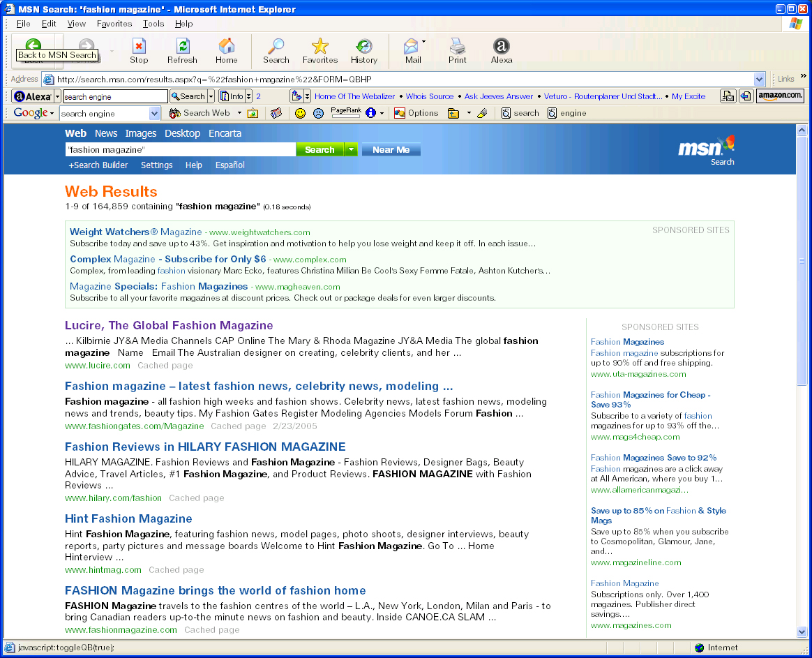
Task: Open Cached page for www.hilary.com/fashion
Action: (x=196, y=498)
